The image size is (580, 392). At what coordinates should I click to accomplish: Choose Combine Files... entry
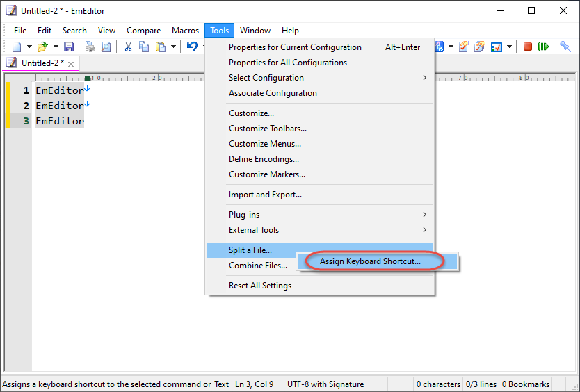[x=258, y=266]
